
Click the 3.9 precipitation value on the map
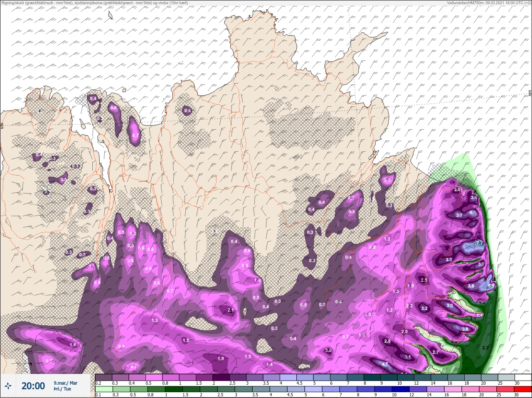click(450, 305)
